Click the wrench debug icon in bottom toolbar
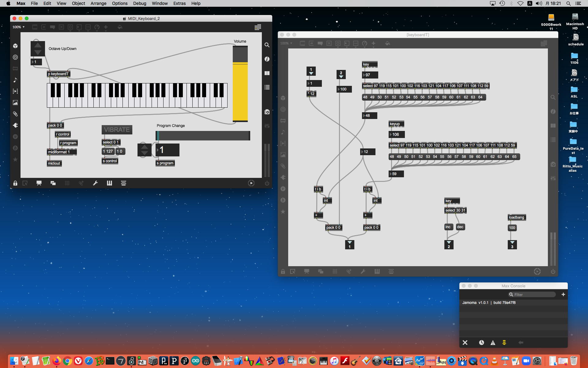Viewport: 588px width, 368px height. [x=95, y=183]
